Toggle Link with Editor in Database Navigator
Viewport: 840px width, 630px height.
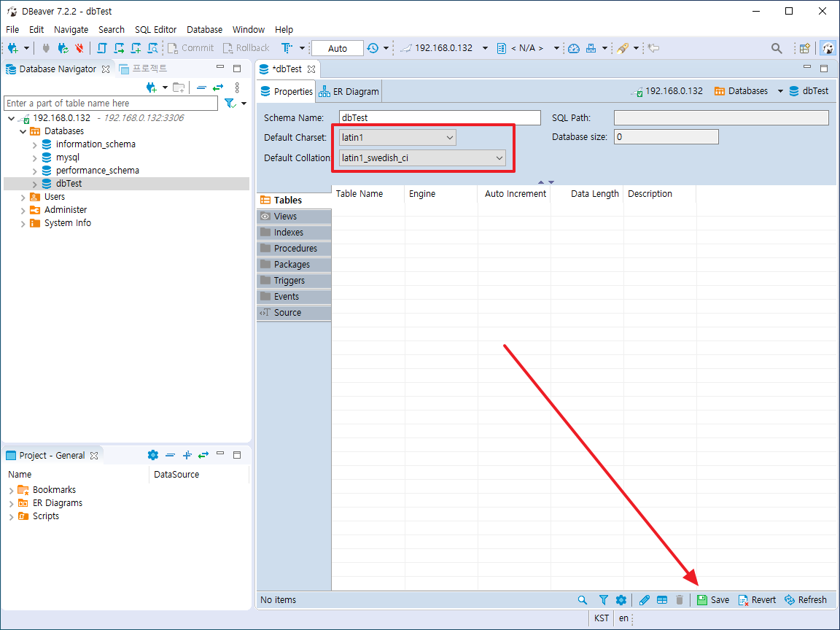click(x=218, y=87)
